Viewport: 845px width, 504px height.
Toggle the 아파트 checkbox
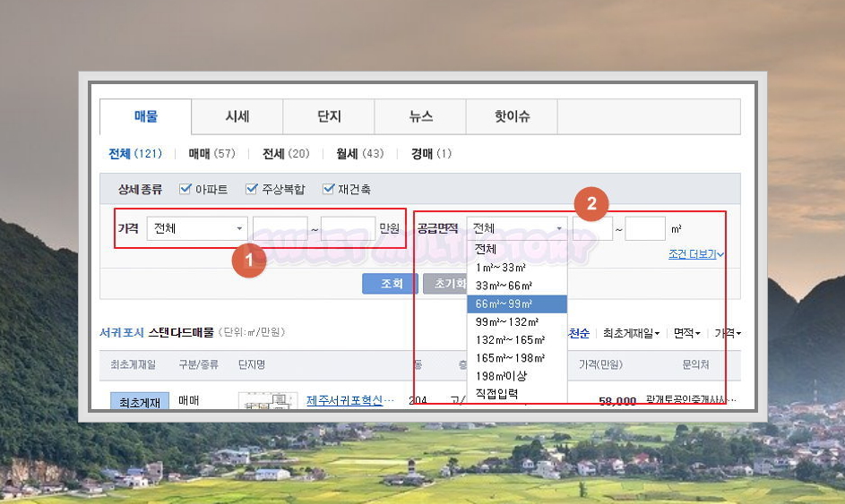(185, 189)
